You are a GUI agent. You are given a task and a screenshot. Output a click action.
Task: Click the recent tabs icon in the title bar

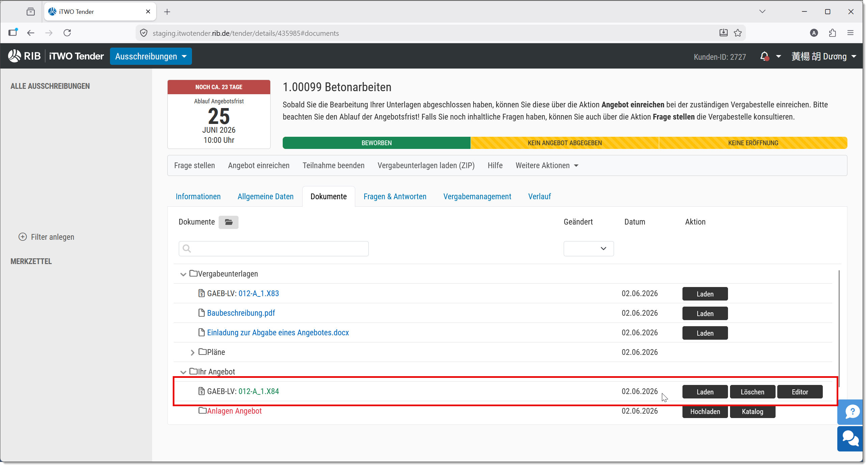coord(31,12)
